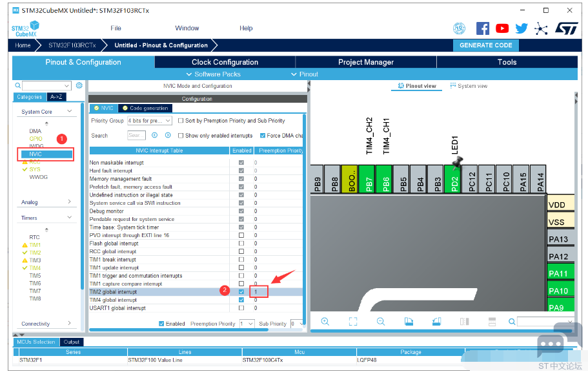Screen dimensions: 588x376
Task: Open the Priority Group dropdown
Action: (x=150, y=121)
